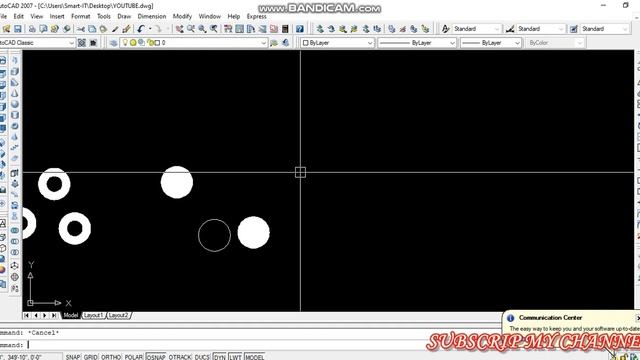
Task: Switch to the Layout2 tab
Action: [x=119, y=315]
